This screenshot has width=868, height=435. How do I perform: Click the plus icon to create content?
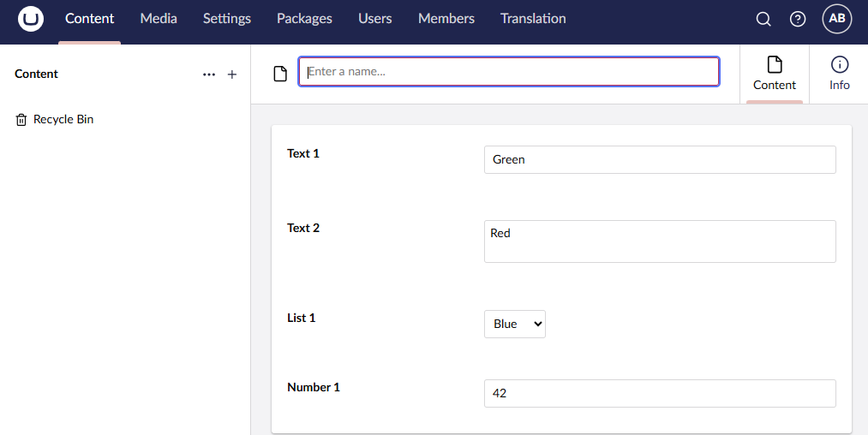coord(231,74)
